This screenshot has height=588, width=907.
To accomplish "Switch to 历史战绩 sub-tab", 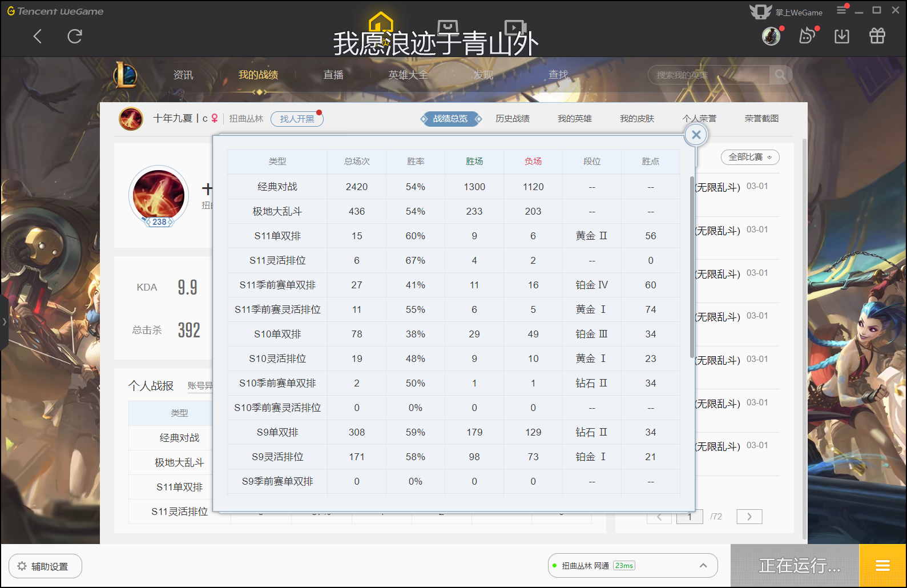I will click(513, 119).
